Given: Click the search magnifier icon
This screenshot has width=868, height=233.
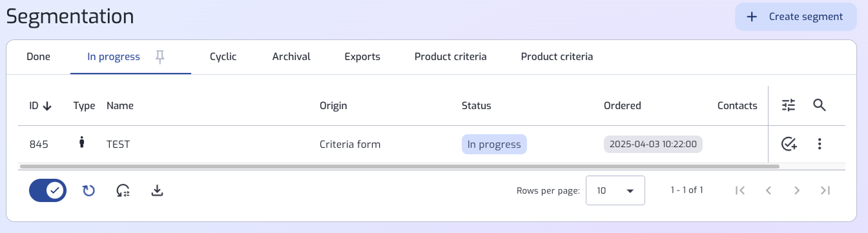Looking at the screenshot, I should (x=820, y=105).
